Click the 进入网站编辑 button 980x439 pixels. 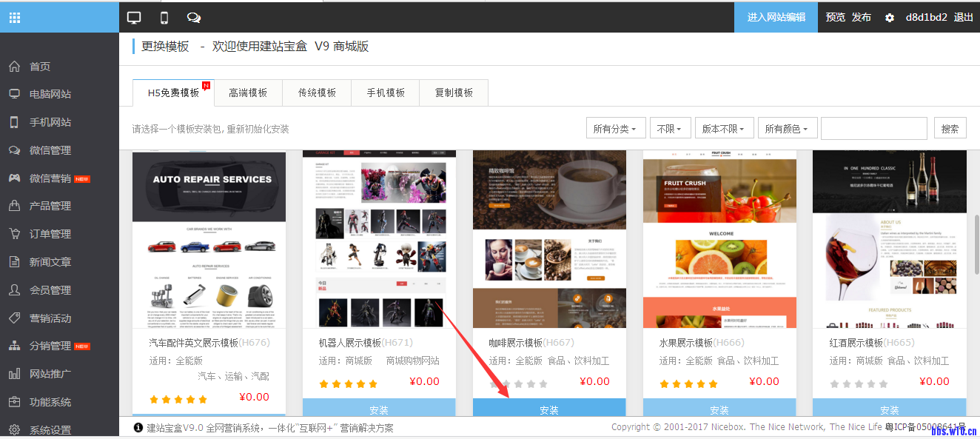[x=776, y=17]
